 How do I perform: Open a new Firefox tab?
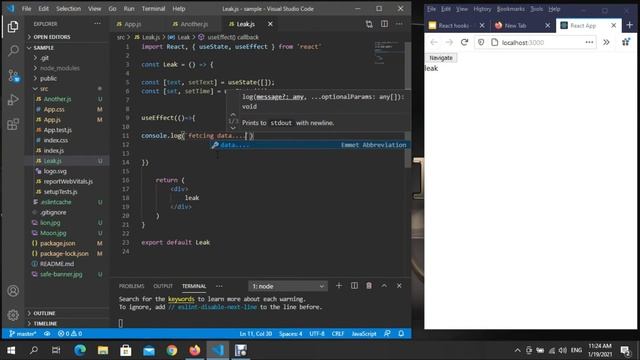click(x=629, y=25)
